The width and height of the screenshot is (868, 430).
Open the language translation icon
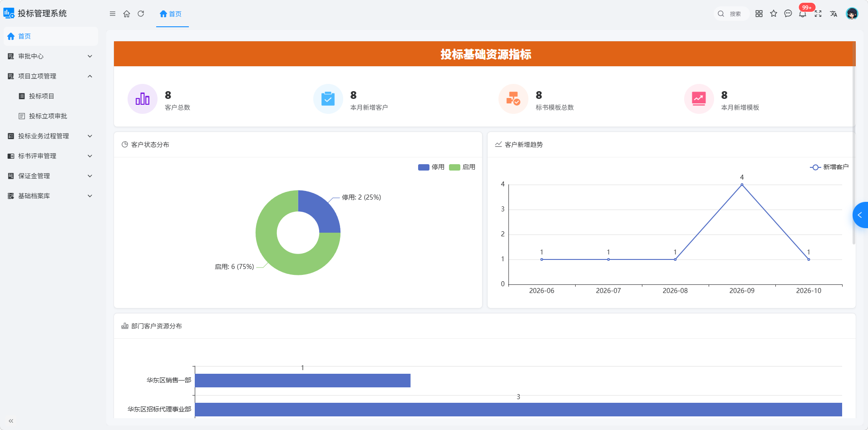pyautogui.click(x=833, y=14)
